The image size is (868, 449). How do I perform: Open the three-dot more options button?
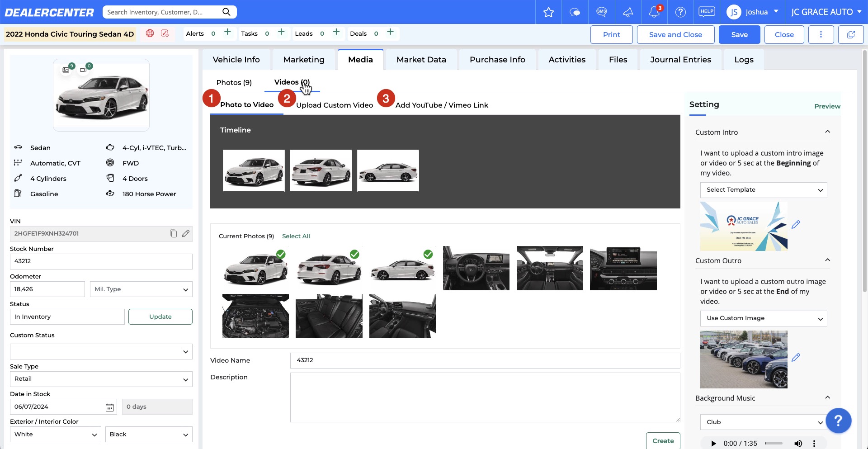point(821,35)
